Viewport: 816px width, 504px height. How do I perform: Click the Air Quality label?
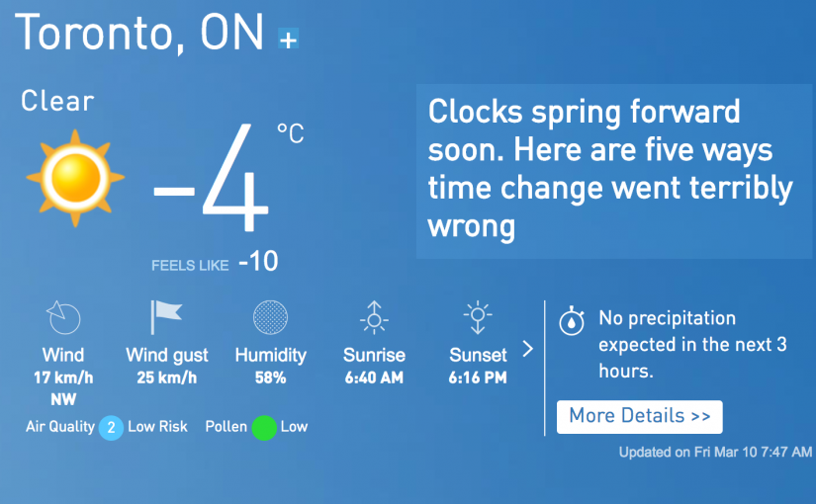60,427
